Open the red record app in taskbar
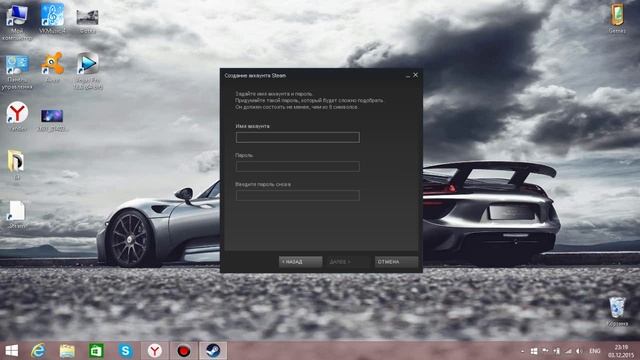 pyautogui.click(x=184, y=351)
